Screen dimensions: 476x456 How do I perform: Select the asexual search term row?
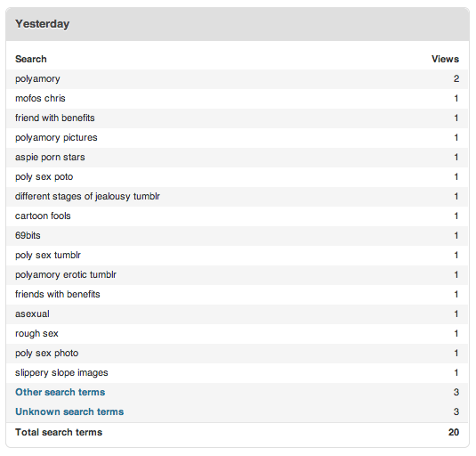[237, 314]
